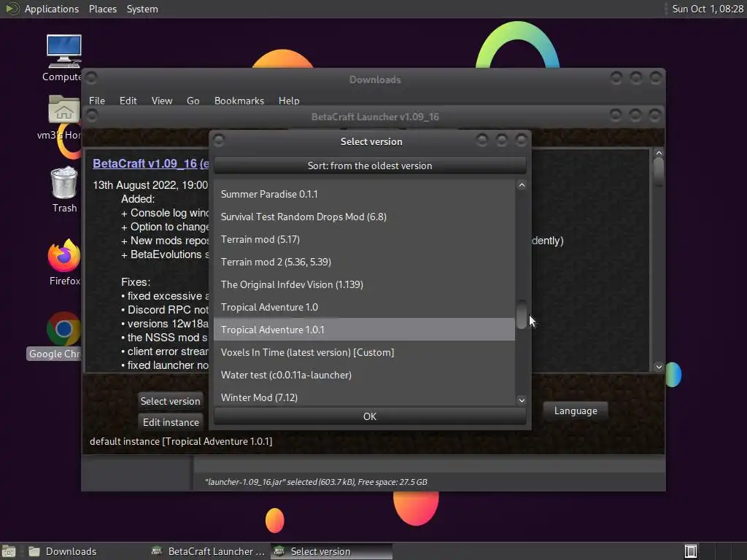
Task: Switch to Select version taskbar entry
Action: click(332, 551)
